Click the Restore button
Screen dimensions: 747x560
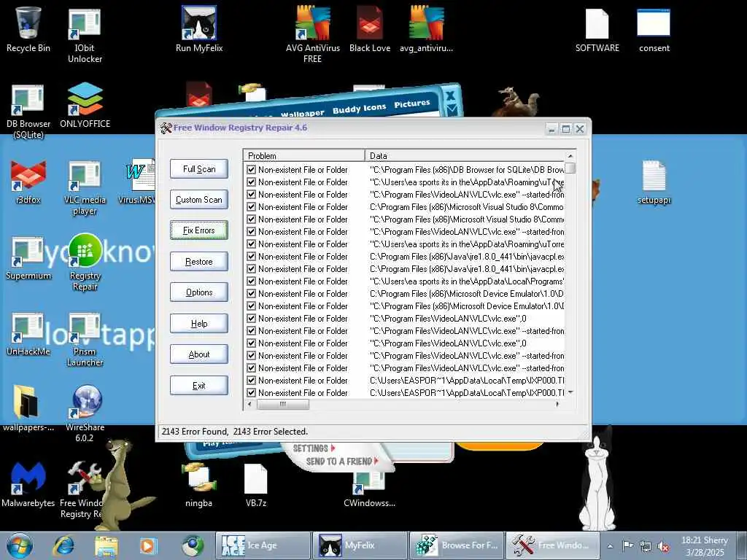pos(199,262)
